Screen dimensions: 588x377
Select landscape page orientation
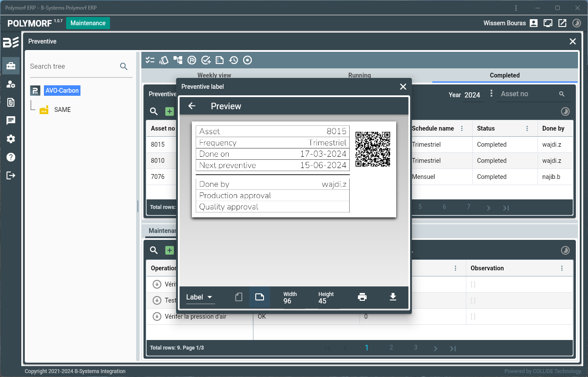260,297
